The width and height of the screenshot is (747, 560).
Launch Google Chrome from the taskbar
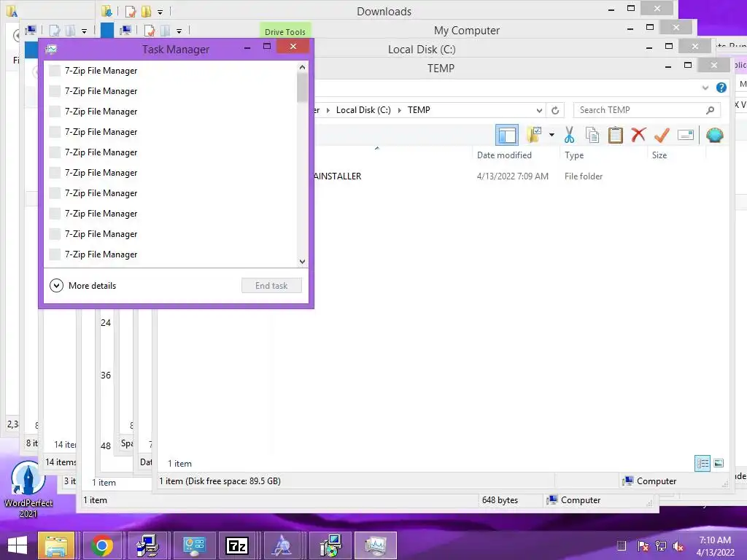(x=102, y=545)
